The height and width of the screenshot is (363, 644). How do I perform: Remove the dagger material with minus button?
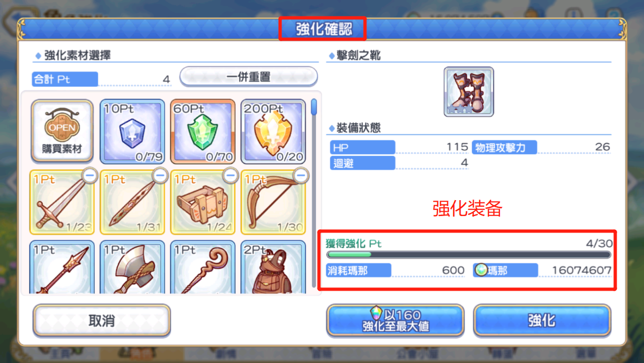tap(160, 175)
